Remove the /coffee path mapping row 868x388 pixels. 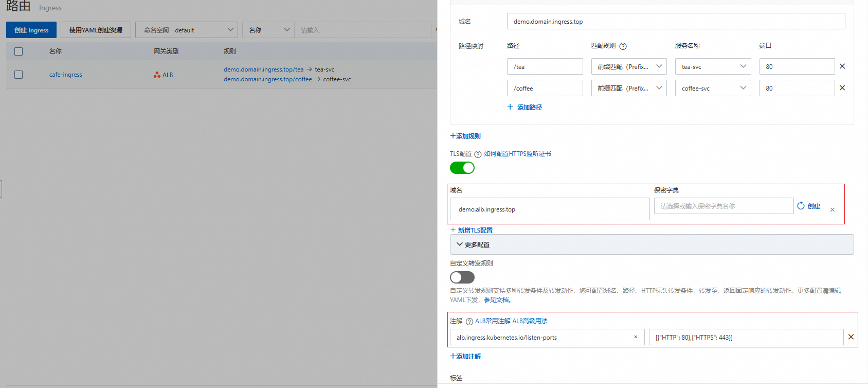coord(842,88)
